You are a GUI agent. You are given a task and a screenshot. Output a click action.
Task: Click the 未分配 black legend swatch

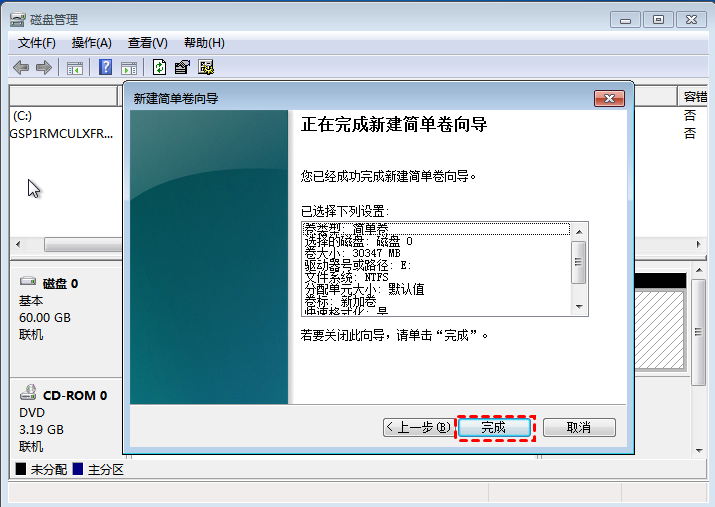(x=21, y=469)
